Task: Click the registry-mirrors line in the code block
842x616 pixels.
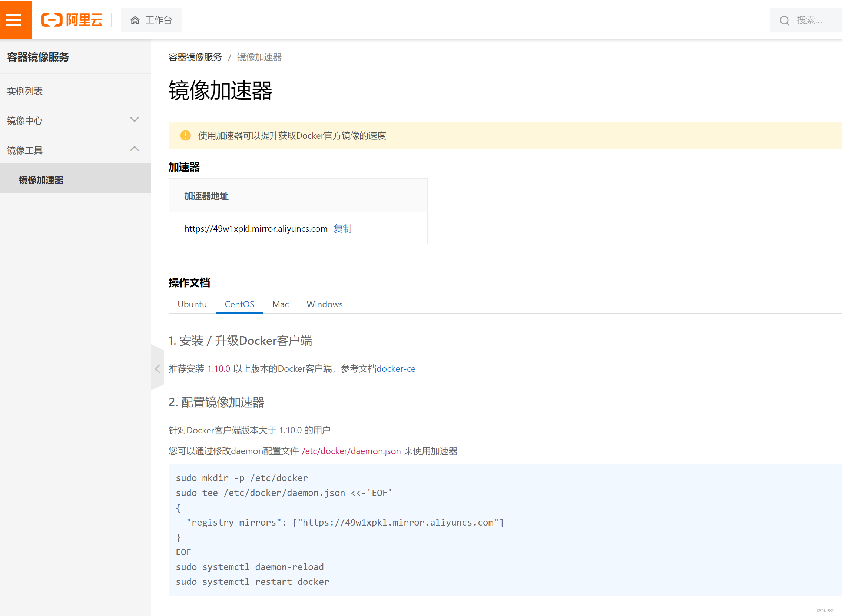Action: pyautogui.click(x=345, y=522)
